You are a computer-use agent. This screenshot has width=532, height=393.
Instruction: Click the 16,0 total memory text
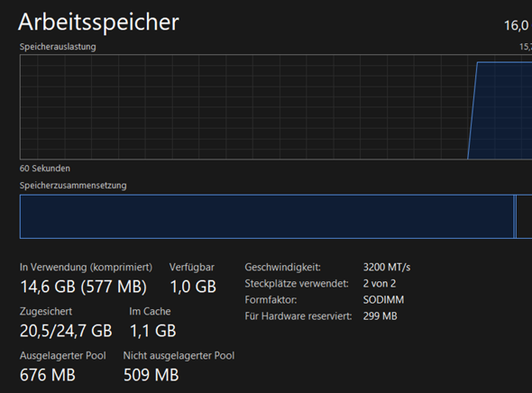[517, 25]
